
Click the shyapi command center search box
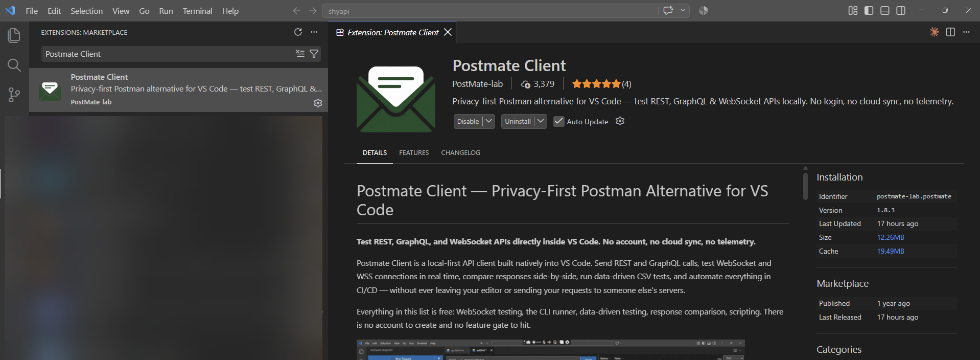coord(491,11)
